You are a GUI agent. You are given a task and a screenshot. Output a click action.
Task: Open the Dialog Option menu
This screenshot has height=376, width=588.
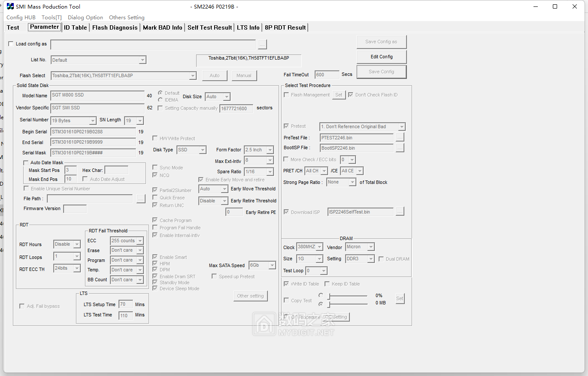pos(85,18)
